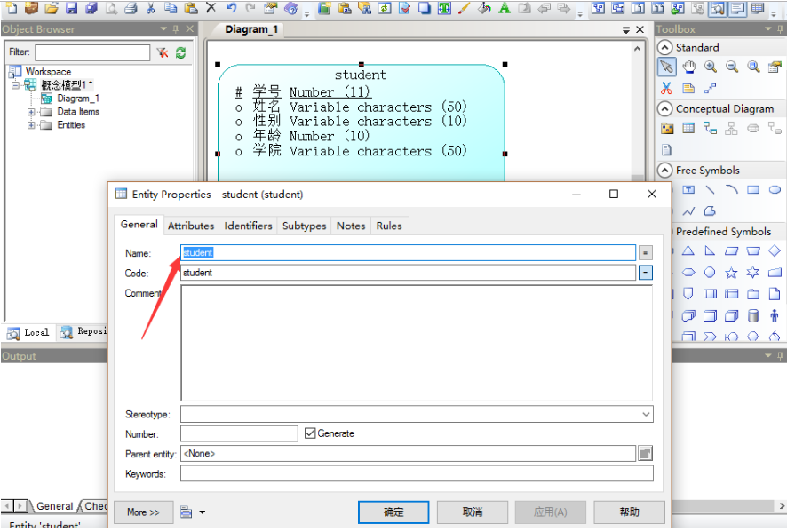Viewport: 787px width, 532px height.
Task: Select the Grabber hand tool in Standard toolbox
Action: pyautogui.click(x=688, y=67)
